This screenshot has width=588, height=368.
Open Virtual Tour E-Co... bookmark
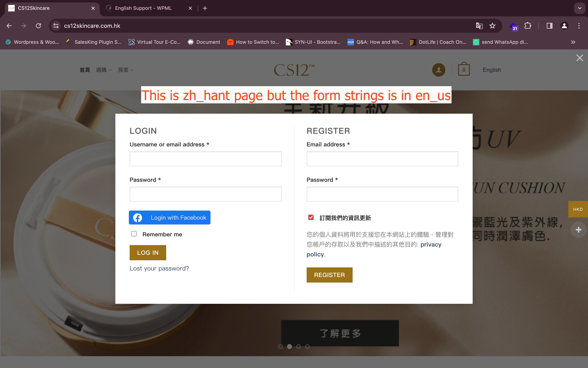(x=155, y=42)
